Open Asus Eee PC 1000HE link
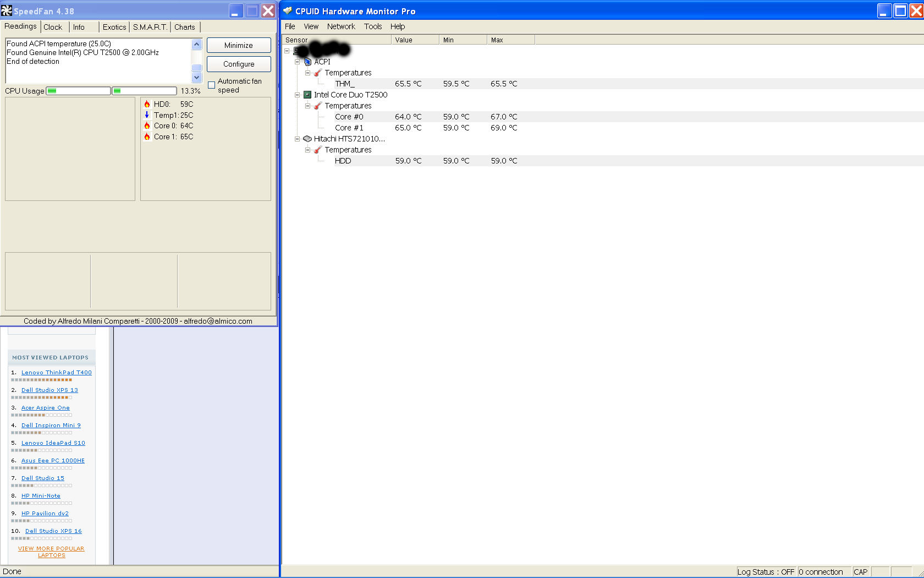This screenshot has width=924, height=578. tap(53, 461)
